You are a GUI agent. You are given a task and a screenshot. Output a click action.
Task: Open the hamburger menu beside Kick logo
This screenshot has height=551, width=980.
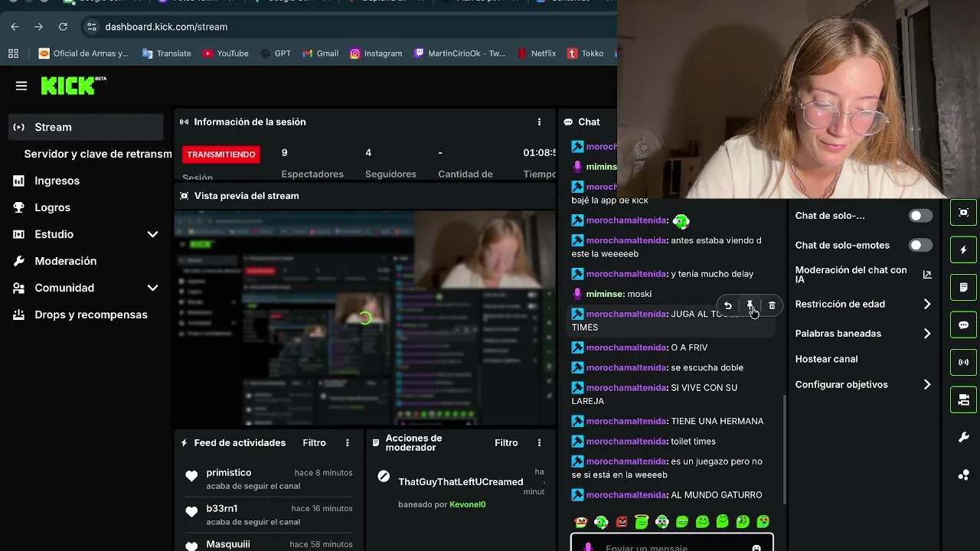(x=21, y=86)
